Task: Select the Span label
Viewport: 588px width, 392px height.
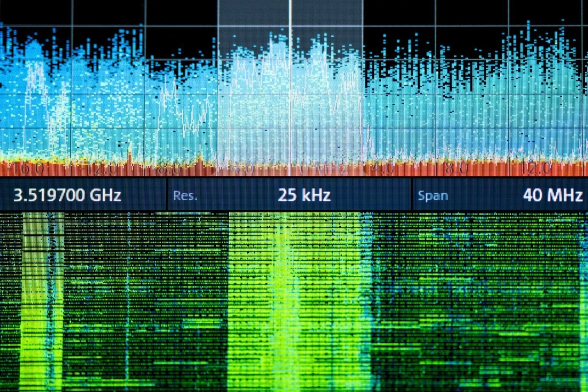Action: click(433, 196)
